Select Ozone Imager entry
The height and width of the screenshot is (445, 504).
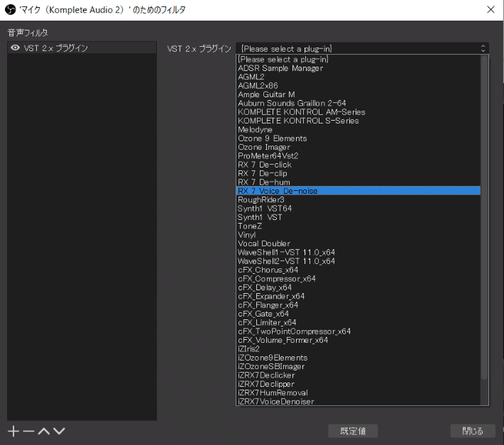(358, 147)
